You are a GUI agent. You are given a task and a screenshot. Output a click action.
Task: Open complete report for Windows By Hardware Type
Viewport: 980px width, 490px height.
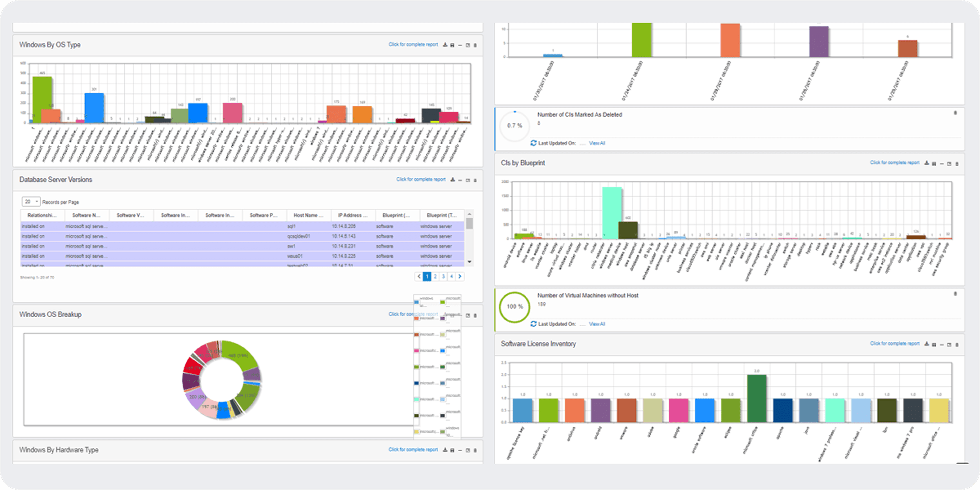pyautogui.click(x=413, y=450)
